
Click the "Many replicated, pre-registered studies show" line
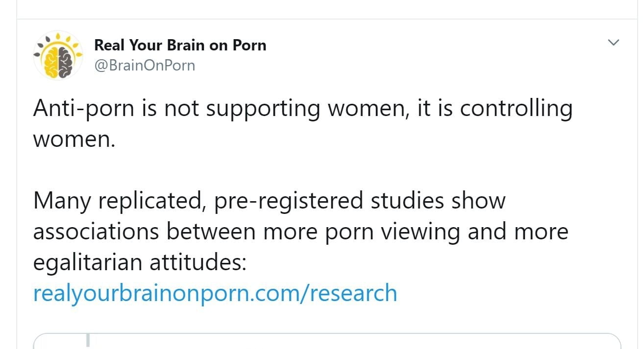[269, 201]
